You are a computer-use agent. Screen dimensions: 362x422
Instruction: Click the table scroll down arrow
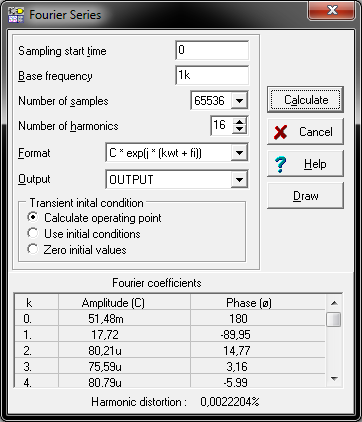[334, 379]
